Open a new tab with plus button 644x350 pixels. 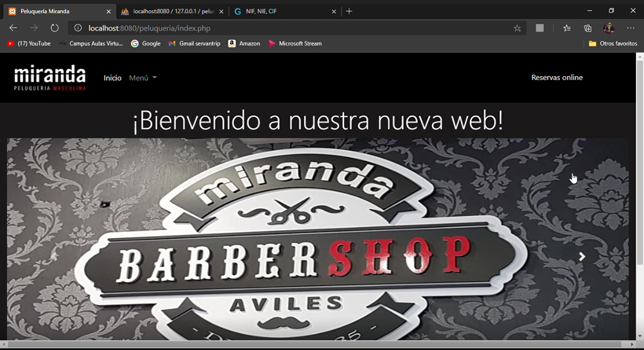[x=349, y=11]
